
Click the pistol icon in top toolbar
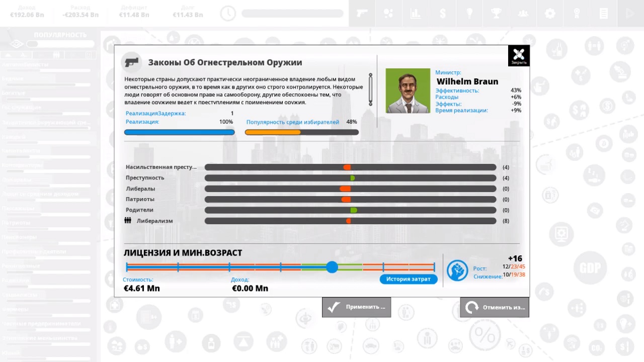(362, 14)
